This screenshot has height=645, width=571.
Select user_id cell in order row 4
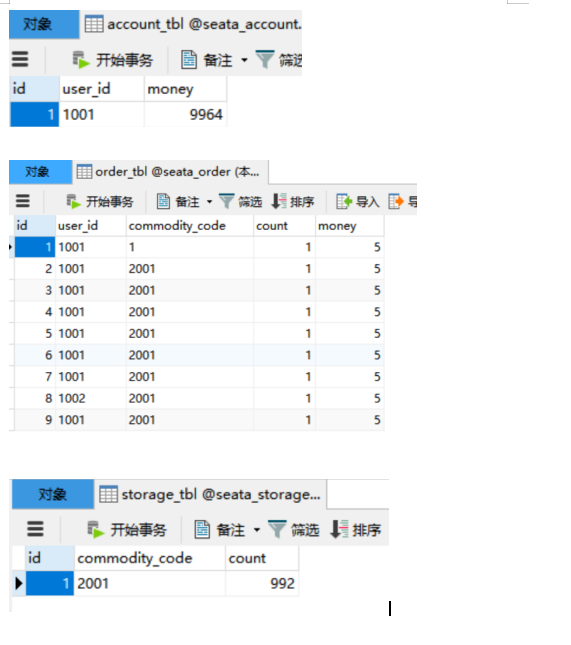click(91, 312)
